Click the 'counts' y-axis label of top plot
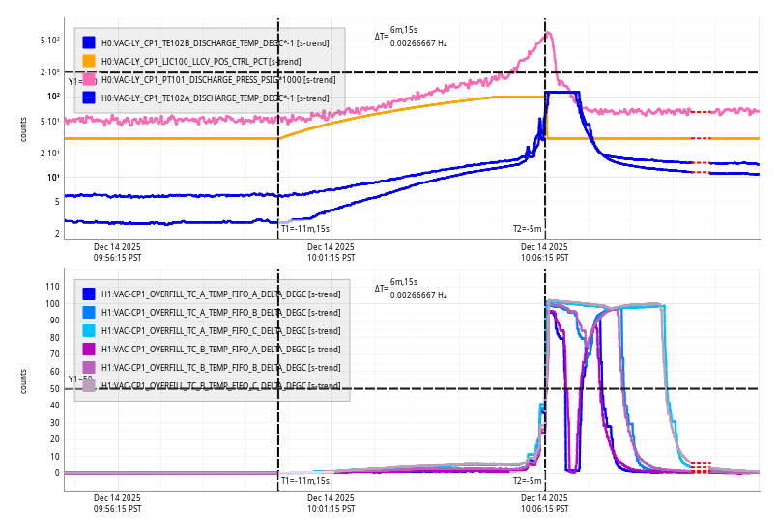Viewport: 777px width, 532px height. pyautogui.click(x=24, y=129)
